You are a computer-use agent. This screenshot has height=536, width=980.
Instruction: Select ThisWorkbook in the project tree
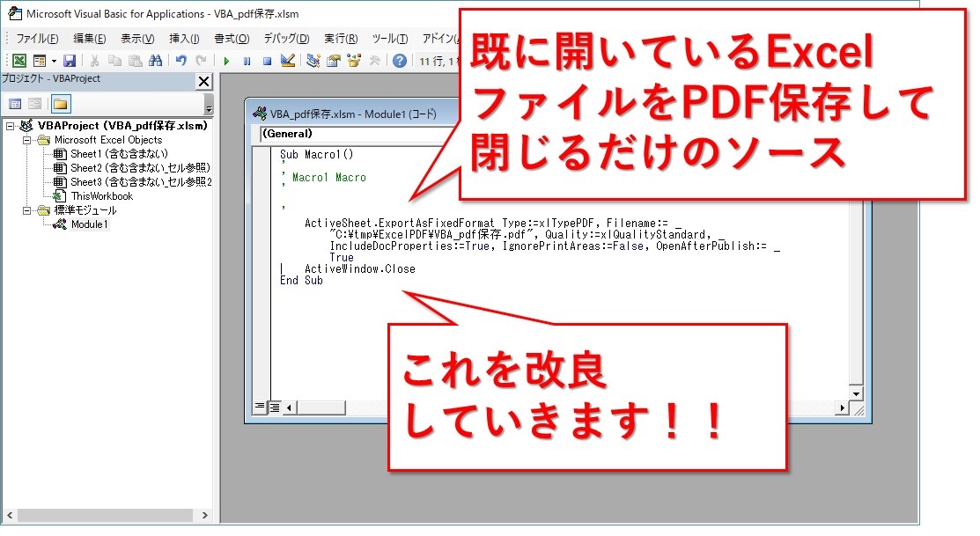point(101,196)
